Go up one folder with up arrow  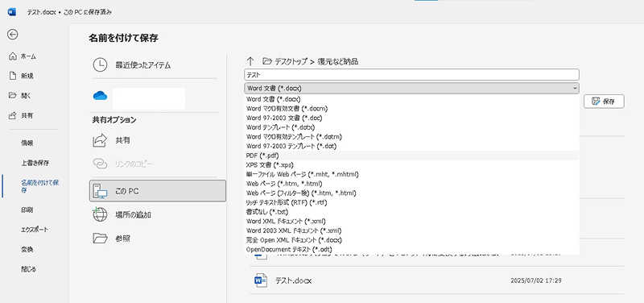(250, 62)
